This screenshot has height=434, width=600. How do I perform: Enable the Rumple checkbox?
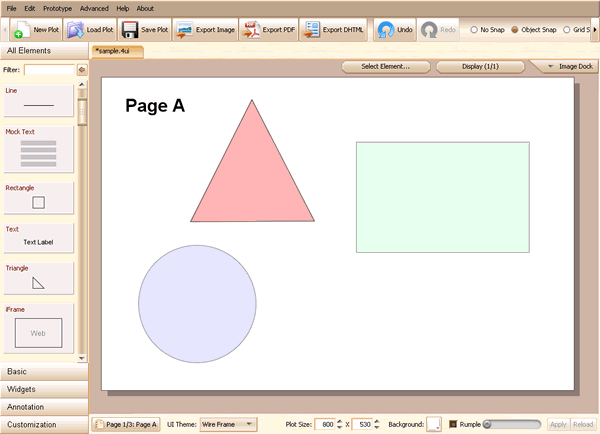[x=453, y=424]
